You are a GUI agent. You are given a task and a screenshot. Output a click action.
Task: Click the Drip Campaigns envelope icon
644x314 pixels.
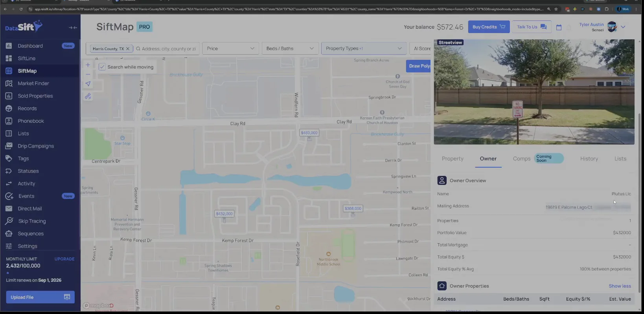point(9,146)
